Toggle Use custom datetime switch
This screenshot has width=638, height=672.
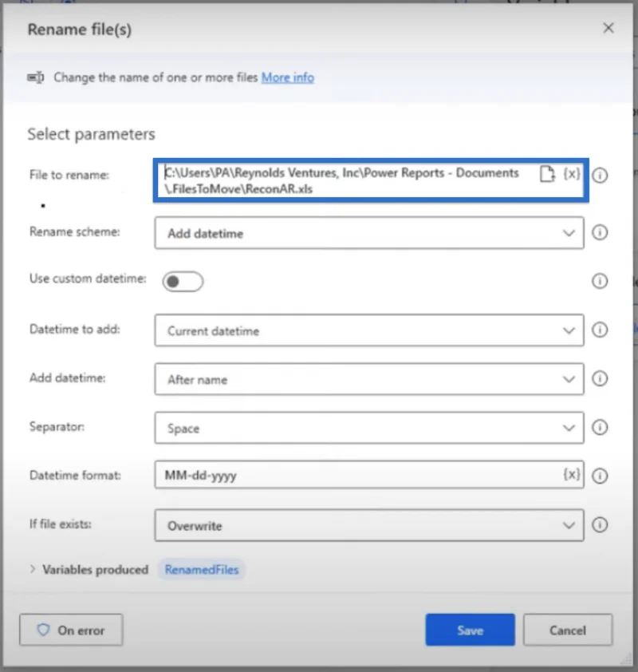coord(183,282)
